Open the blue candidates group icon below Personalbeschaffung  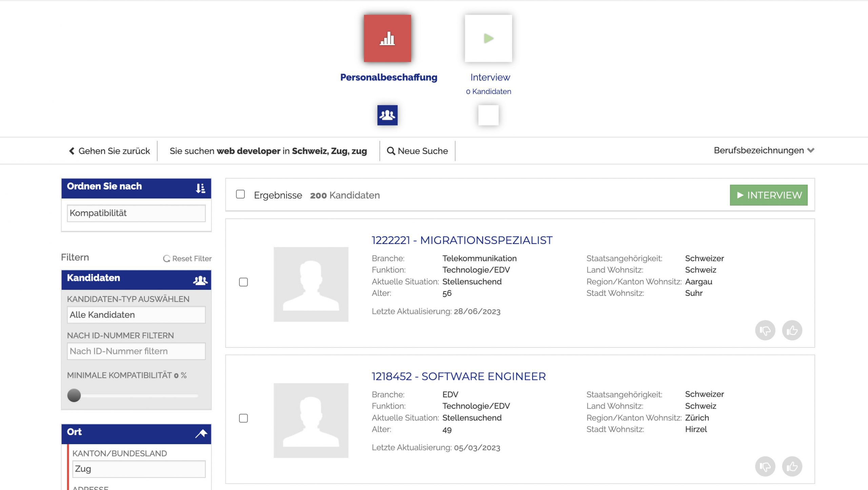(x=388, y=115)
